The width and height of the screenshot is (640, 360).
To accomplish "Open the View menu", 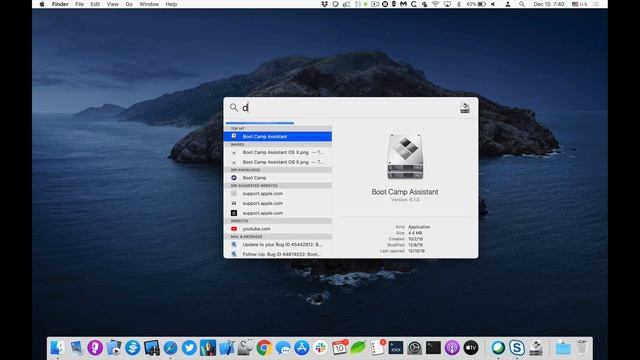I will (x=112, y=4).
